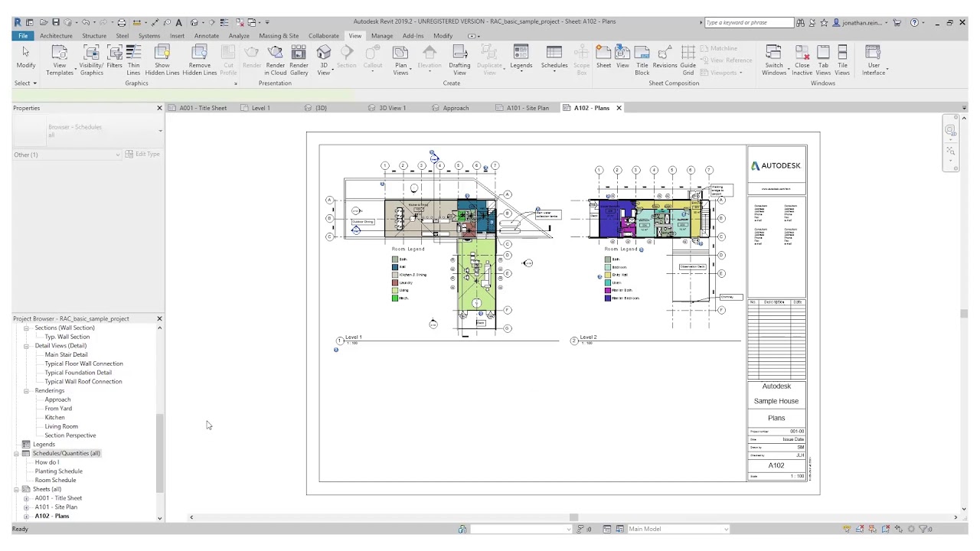Close the A102 - Plans tab
The height and width of the screenshot is (551, 980).
point(619,108)
